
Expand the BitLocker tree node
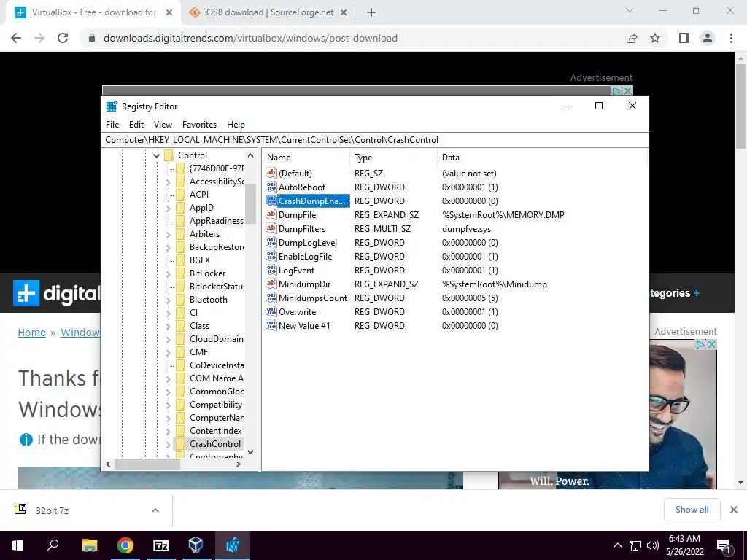[169, 274]
